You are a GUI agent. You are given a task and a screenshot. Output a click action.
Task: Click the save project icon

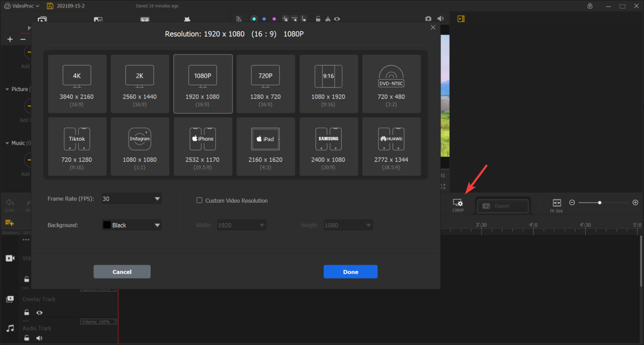coord(50,6)
